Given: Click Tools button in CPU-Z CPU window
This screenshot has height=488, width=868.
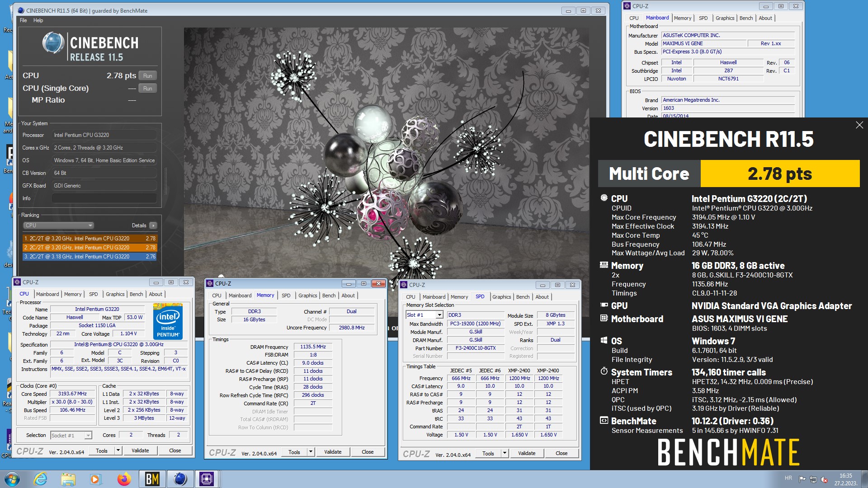Looking at the screenshot, I should 102,450.
